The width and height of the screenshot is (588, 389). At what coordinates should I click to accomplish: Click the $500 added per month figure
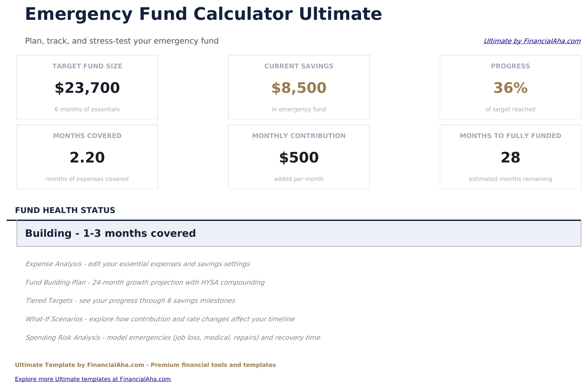point(299,157)
